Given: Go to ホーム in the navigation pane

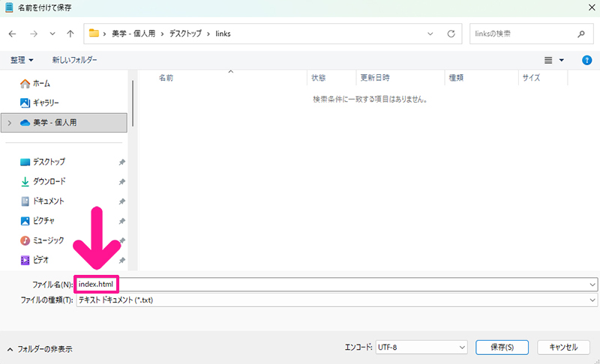Looking at the screenshot, I should [41, 83].
